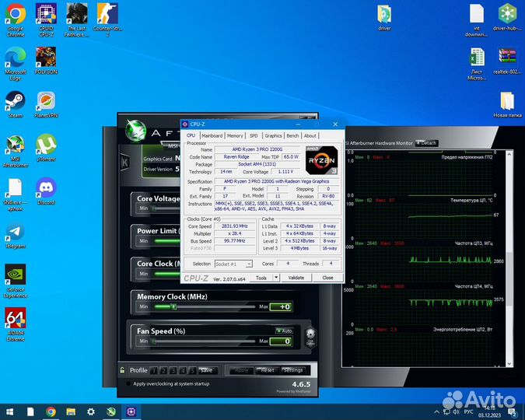Open Telegram desktop shortcut

(16, 235)
